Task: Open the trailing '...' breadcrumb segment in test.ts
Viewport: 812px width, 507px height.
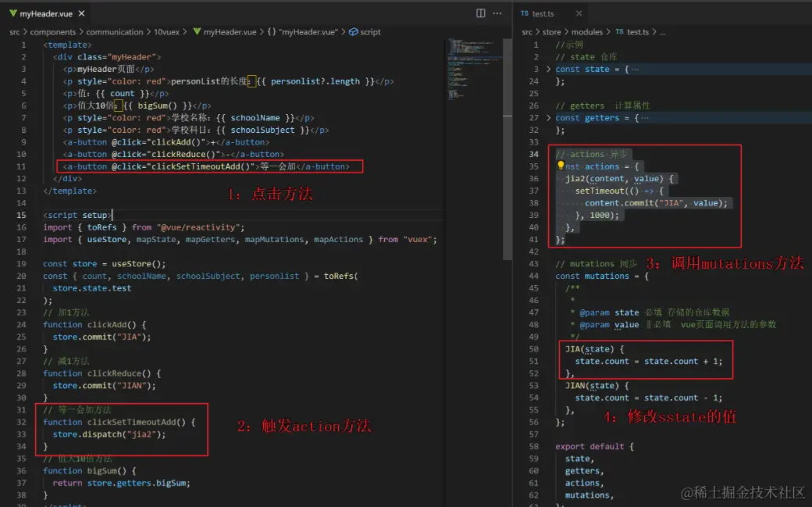Action: [x=662, y=32]
